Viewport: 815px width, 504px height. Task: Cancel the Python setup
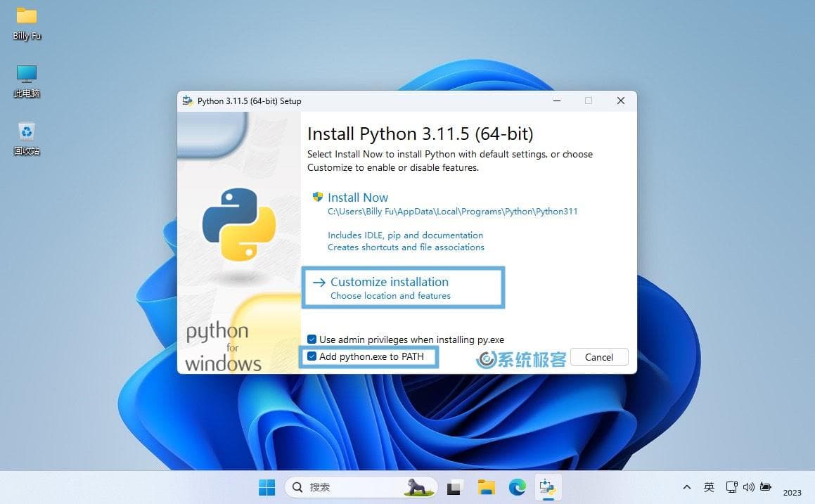click(x=599, y=357)
